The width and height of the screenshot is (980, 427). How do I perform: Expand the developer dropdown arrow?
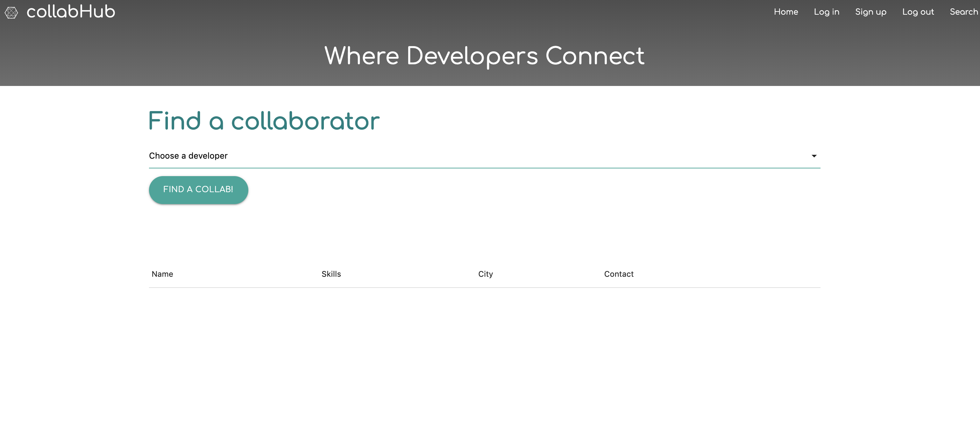[814, 156]
